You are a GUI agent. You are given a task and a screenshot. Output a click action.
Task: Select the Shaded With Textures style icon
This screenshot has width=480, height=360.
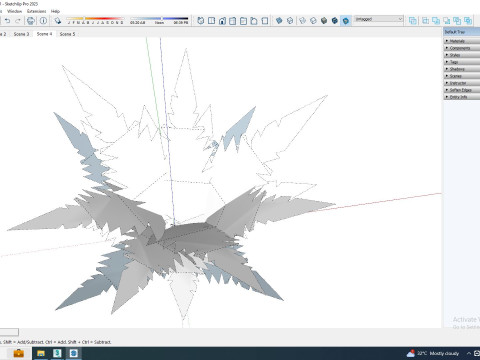coord(335,21)
